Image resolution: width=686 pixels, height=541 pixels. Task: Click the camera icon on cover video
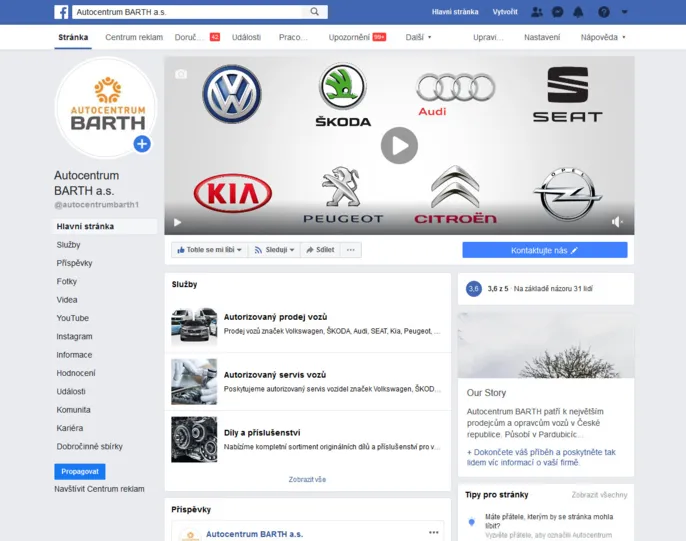[181, 74]
